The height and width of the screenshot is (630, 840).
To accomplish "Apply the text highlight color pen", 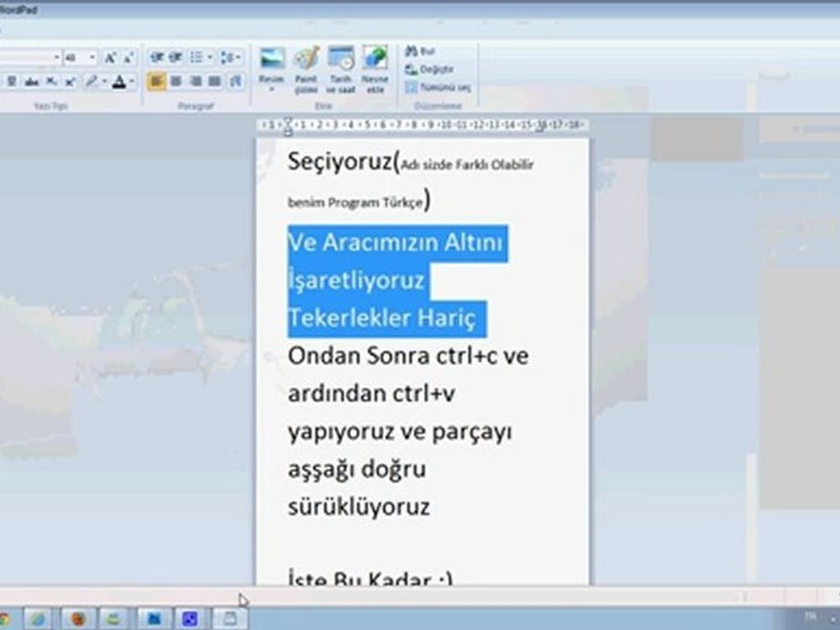I will 92,82.
